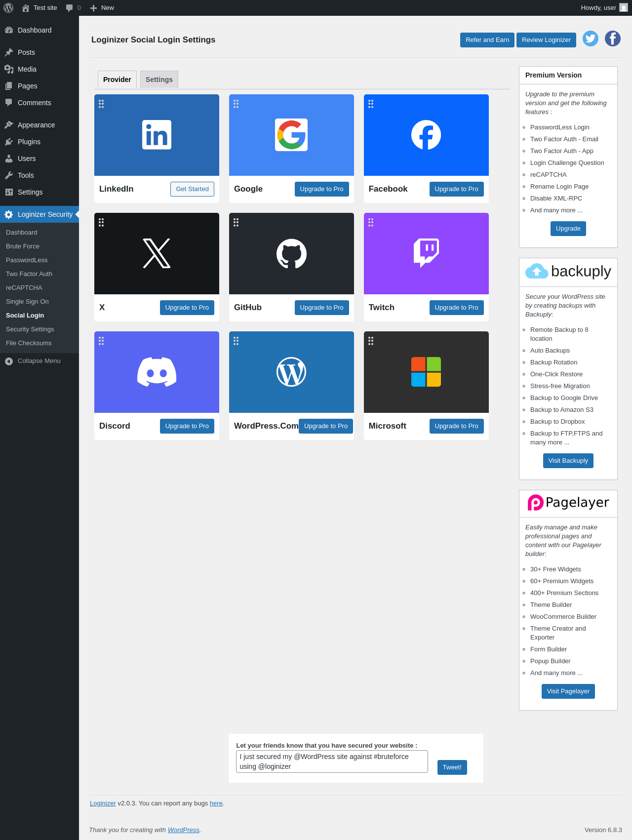Viewport: 632px width, 840px height.
Task: Click Upgrade to Pro for GitHub
Action: coord(321,308)
